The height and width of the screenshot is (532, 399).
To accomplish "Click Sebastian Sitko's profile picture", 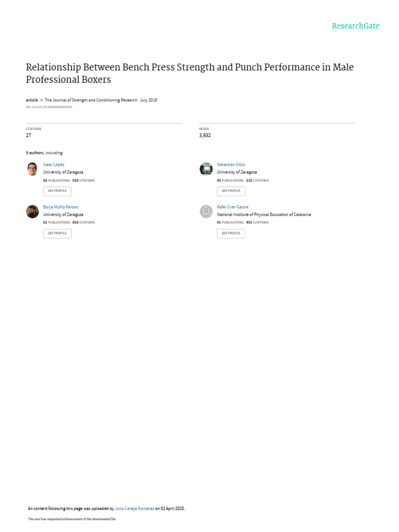I will (x=206, y=169).
